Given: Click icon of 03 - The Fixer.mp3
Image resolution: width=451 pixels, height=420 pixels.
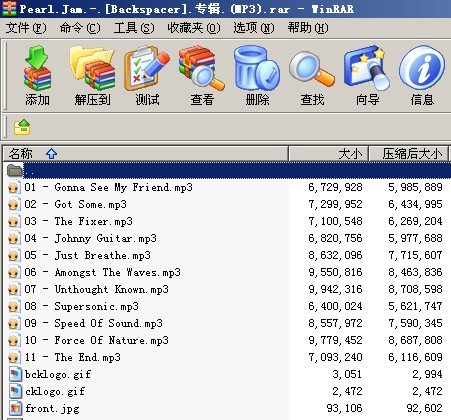Looking at the screenshot, I should coord(13,221).
